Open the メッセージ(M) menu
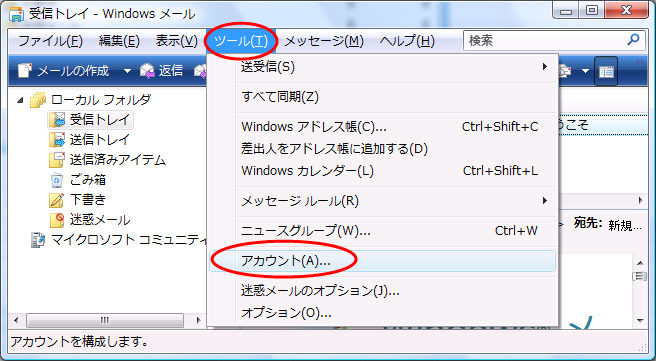Viewport: 656px width, 361px height. click(x=324, y=41)
